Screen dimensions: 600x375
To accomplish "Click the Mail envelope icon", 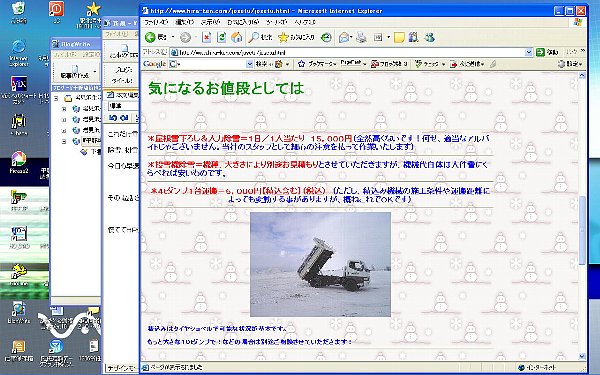I will [x=343, y=37].
